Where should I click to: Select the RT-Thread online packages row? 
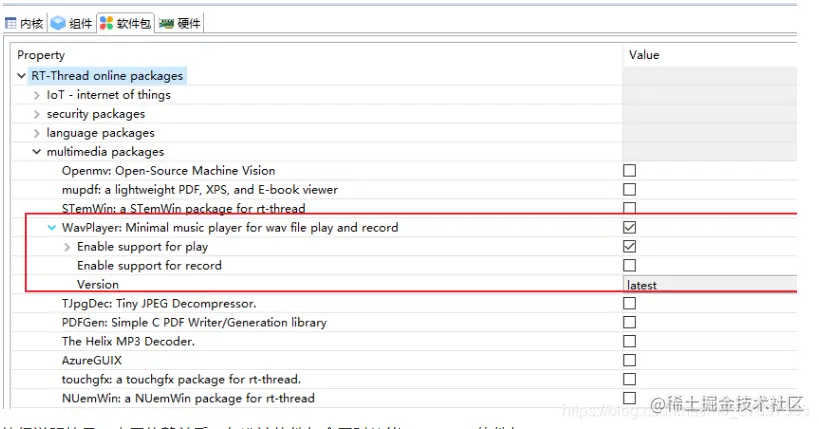107,76
